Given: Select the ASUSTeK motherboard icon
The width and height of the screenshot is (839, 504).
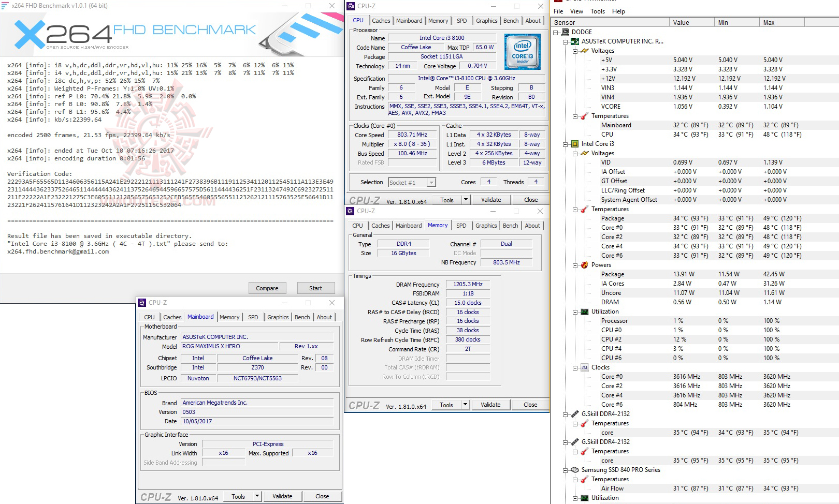Looking at the screenshot, I should coord(575,41).
